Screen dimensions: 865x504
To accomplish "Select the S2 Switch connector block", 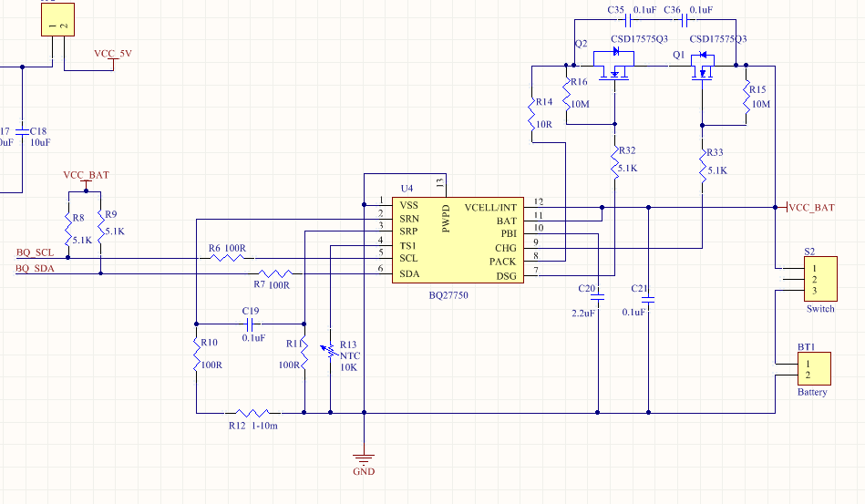I will tap(820, 279).
